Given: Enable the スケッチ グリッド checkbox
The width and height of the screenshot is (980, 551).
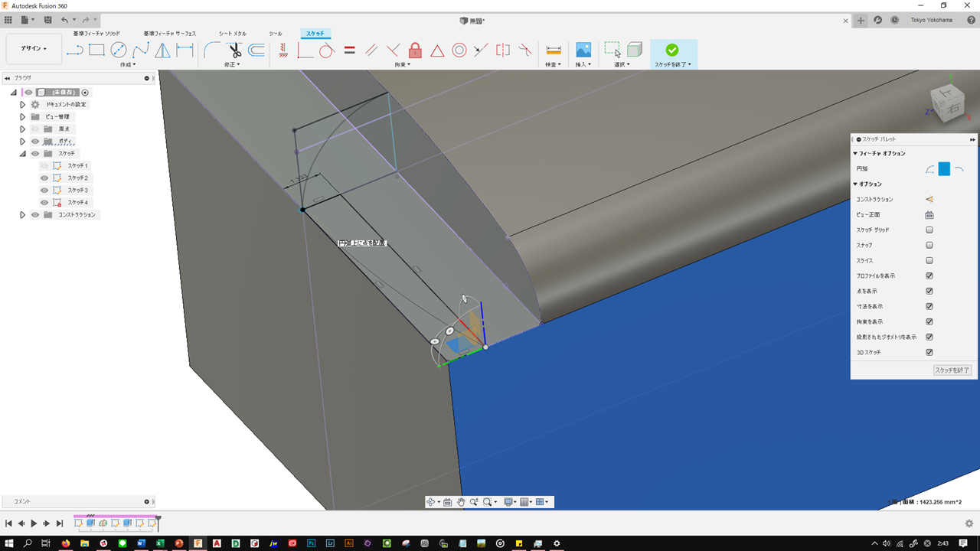Looking at the screenshot, I should (x=929, y=230).
